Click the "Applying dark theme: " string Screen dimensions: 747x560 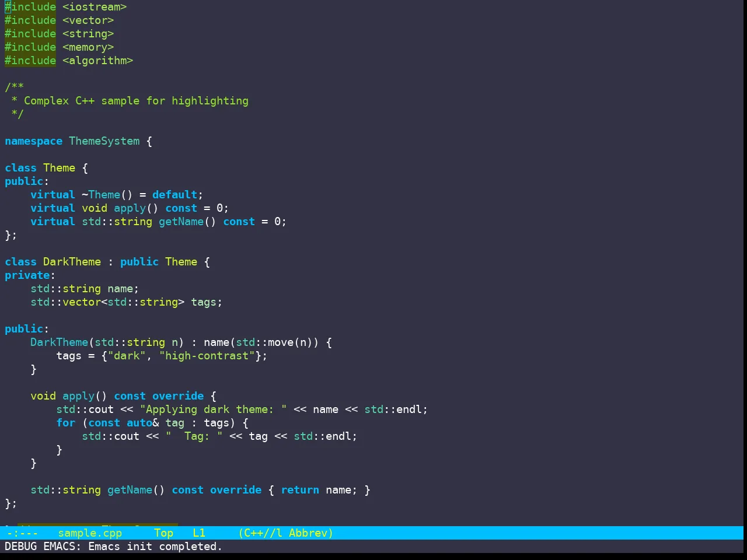[213, 409]
